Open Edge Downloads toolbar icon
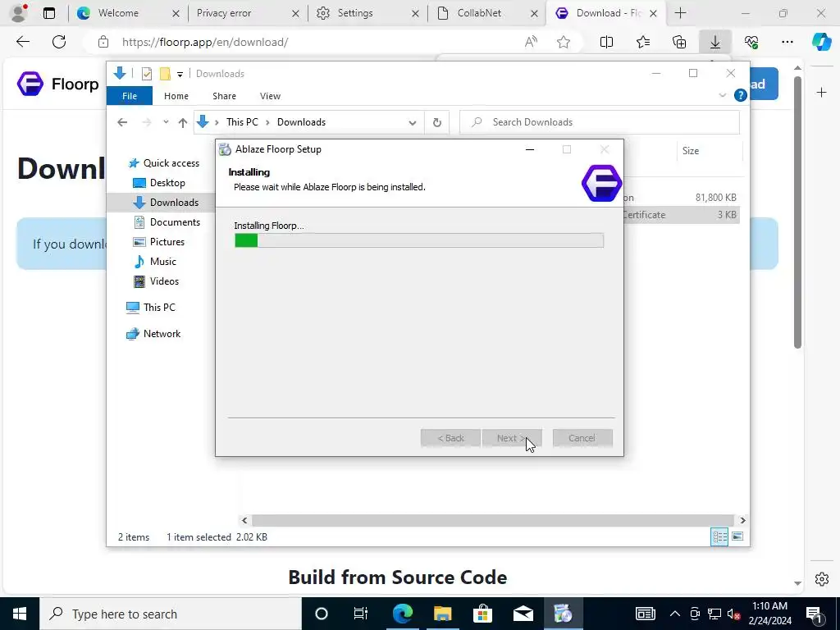Screen dimensions: 840x630 click(x=715, y=42)
